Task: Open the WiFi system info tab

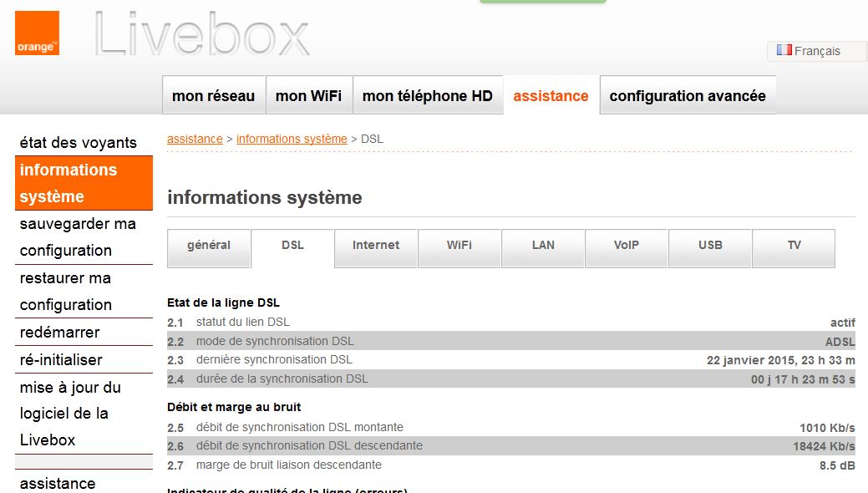Action: click(459, 246)
